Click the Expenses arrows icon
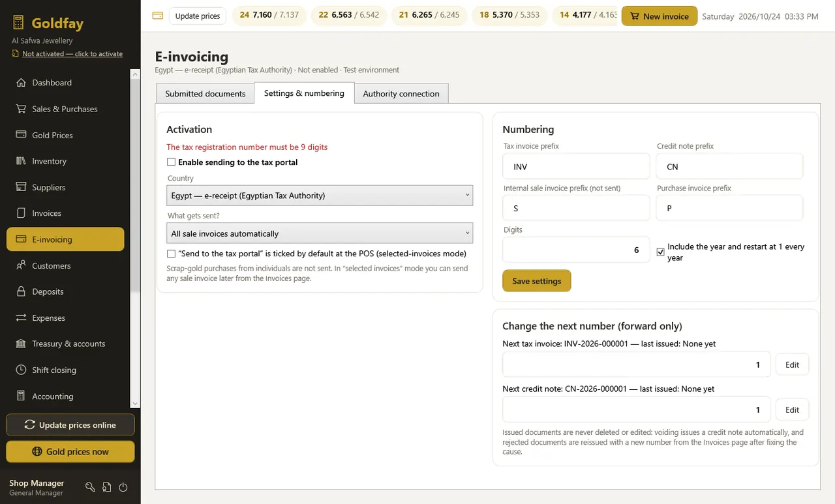Image resolution: width=835 pixels, height=504 pixels. pos(20,318)
